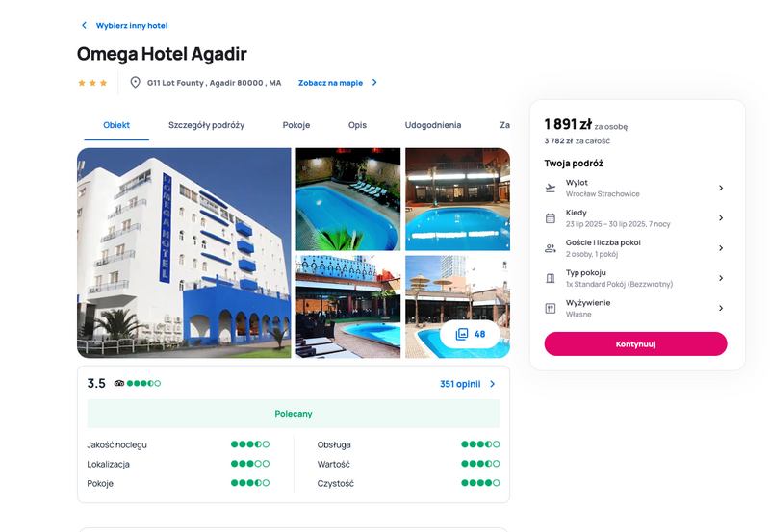Click the Tripadvisor owl logo near rating

[118, 383]
